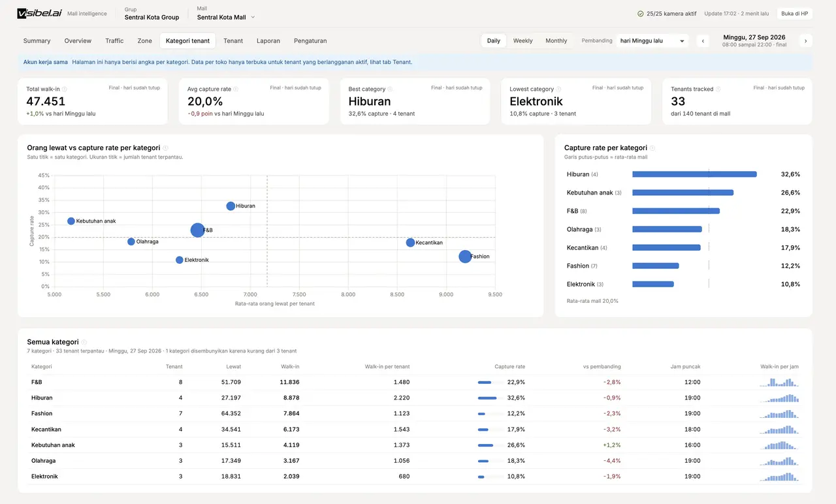Open info icon next to Best category
836x504 pixels.
tap(390, 89)
